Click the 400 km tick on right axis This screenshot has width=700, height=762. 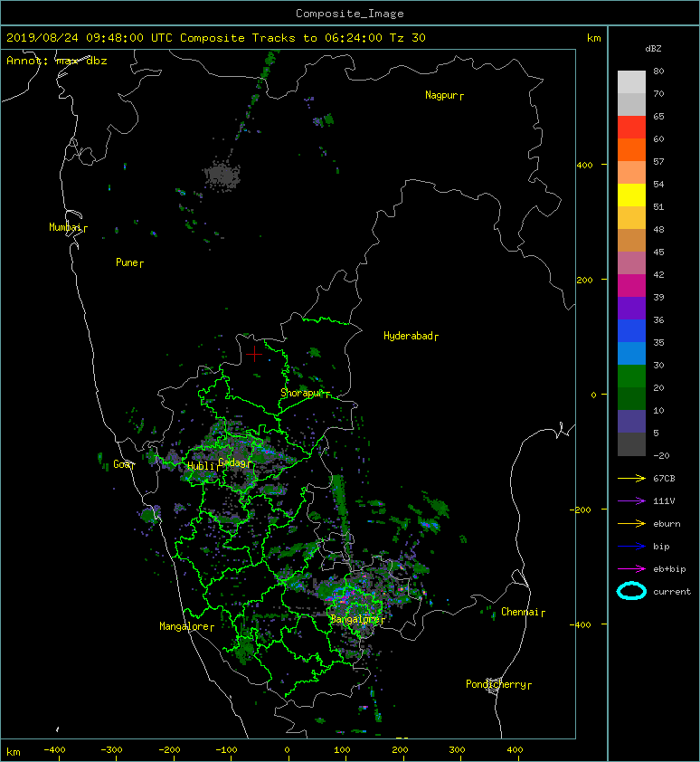coord(585,166)
